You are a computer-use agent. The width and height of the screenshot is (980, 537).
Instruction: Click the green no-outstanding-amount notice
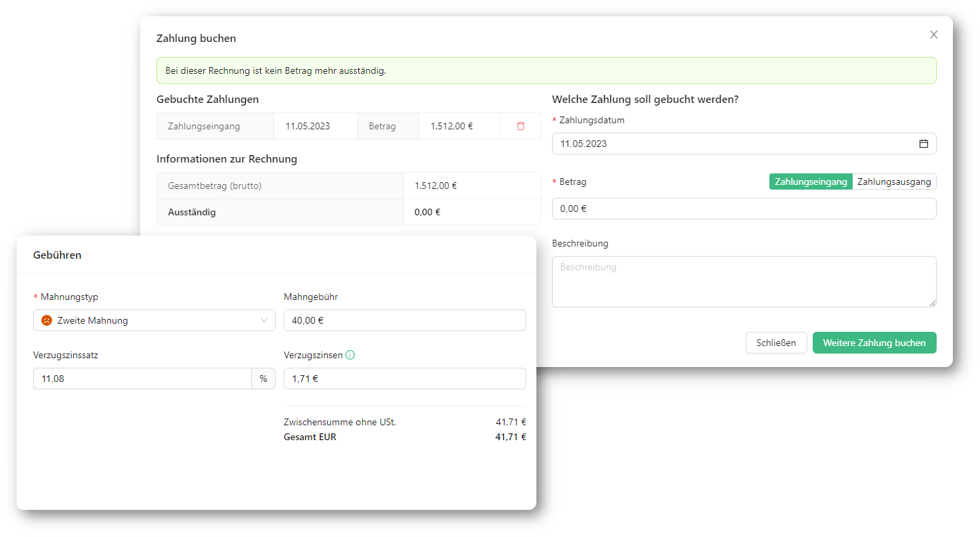pyautogui.click(x=546, y=70)
